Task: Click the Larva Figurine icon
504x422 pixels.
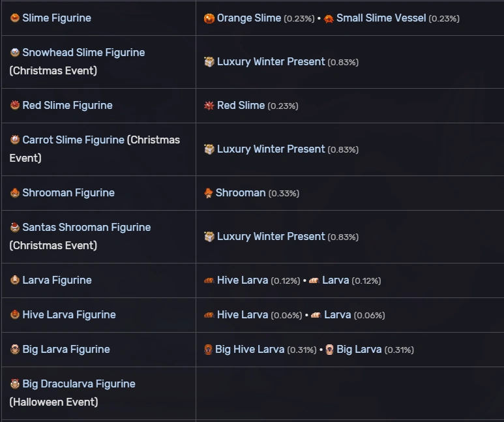Action: click(15, 280)
